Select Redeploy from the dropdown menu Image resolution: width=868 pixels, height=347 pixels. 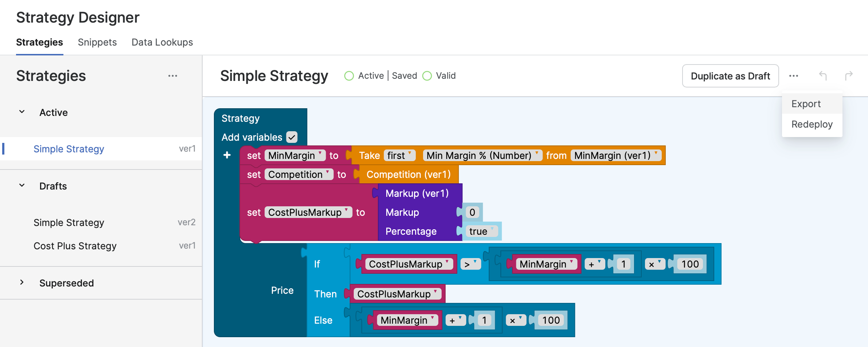point(812,124)
